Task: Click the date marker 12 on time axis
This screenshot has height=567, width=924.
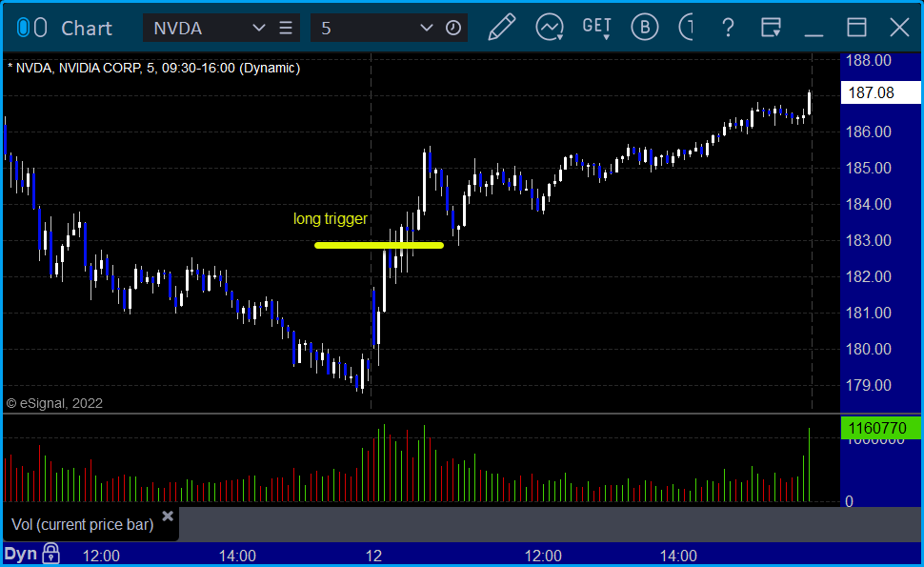Action: tap(373, 556)
